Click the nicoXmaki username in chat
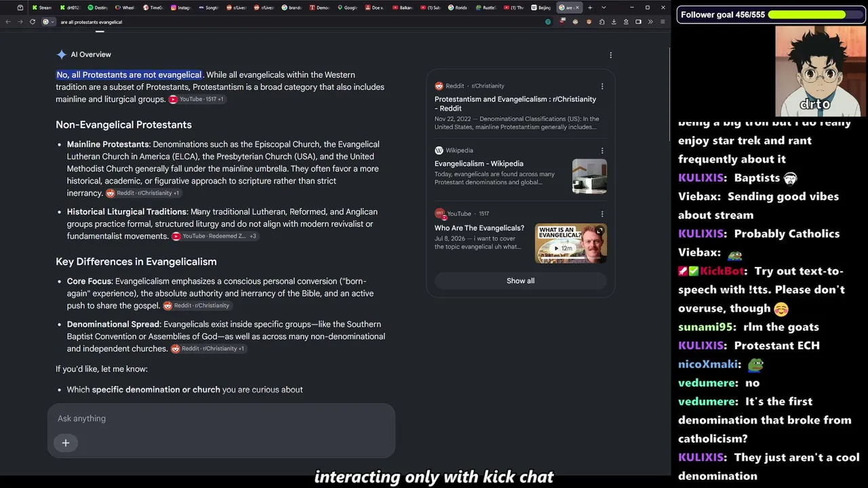 coord(708,364)
